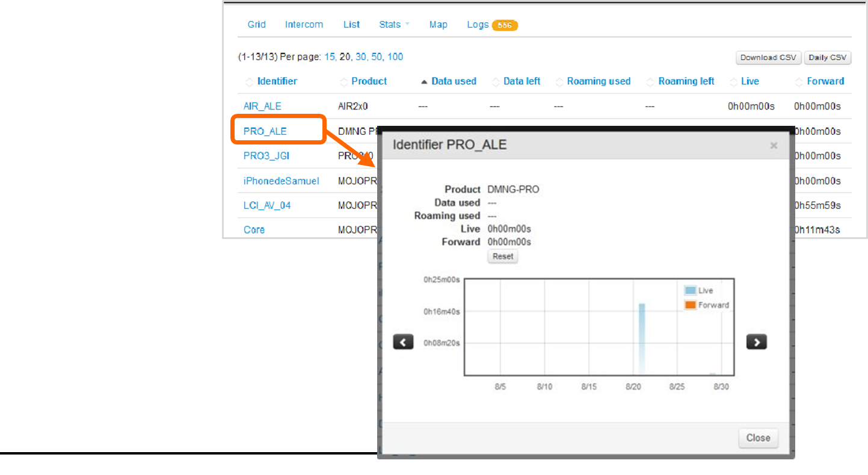Screen dimensions: 868x475
Task: Sort by the Roaming left column
Action: [x=686, y=81]
